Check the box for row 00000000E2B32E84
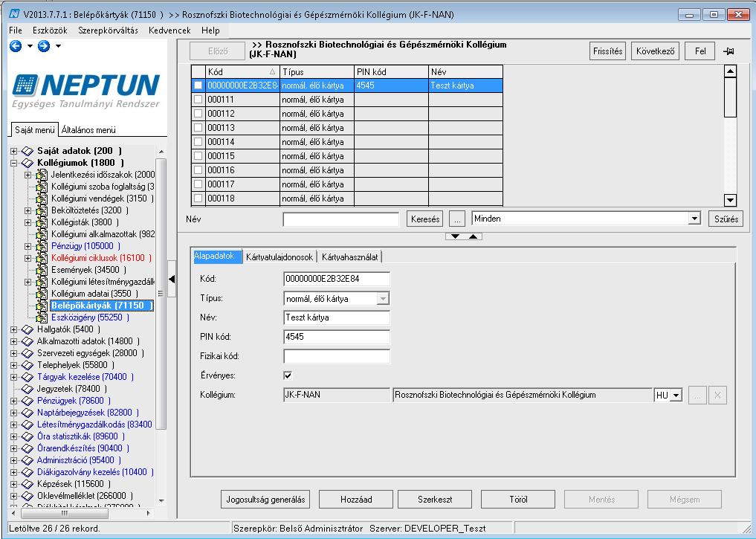 pos(198,85)
